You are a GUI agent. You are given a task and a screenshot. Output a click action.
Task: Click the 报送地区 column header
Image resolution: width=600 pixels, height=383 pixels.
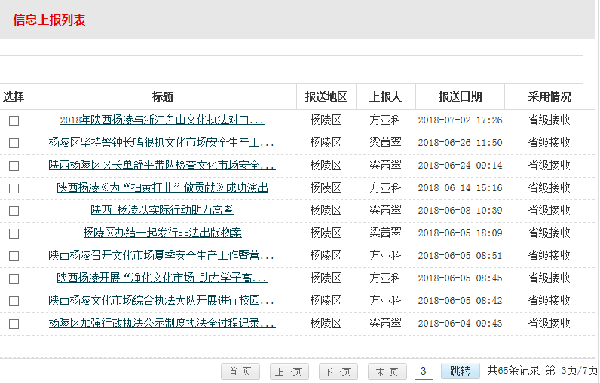326,97
